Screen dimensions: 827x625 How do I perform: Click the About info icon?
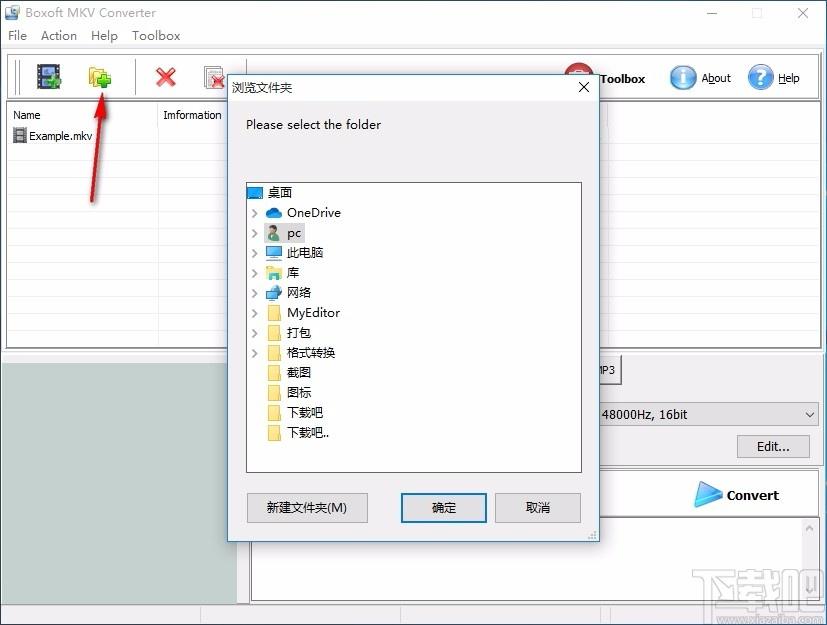682,78
